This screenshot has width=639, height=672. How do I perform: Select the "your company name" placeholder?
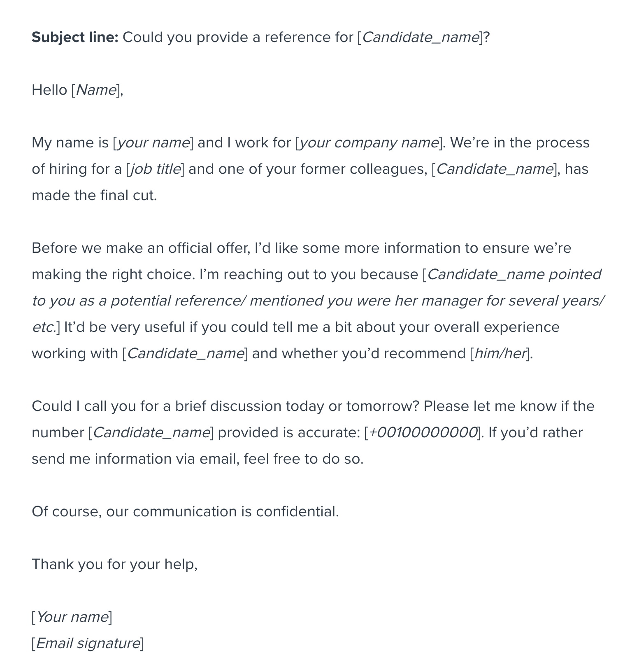pyautogui.click(x=369, y=143)
